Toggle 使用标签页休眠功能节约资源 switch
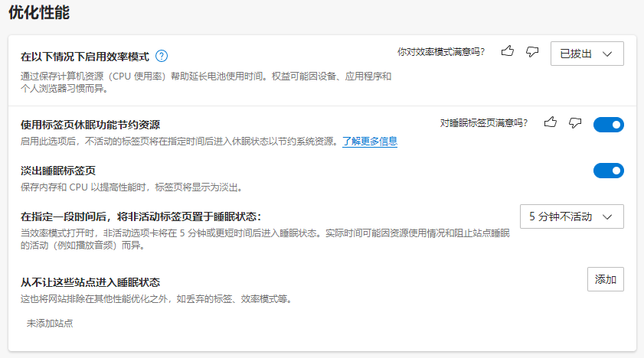The image size is (644, 358). click(608, 124)
